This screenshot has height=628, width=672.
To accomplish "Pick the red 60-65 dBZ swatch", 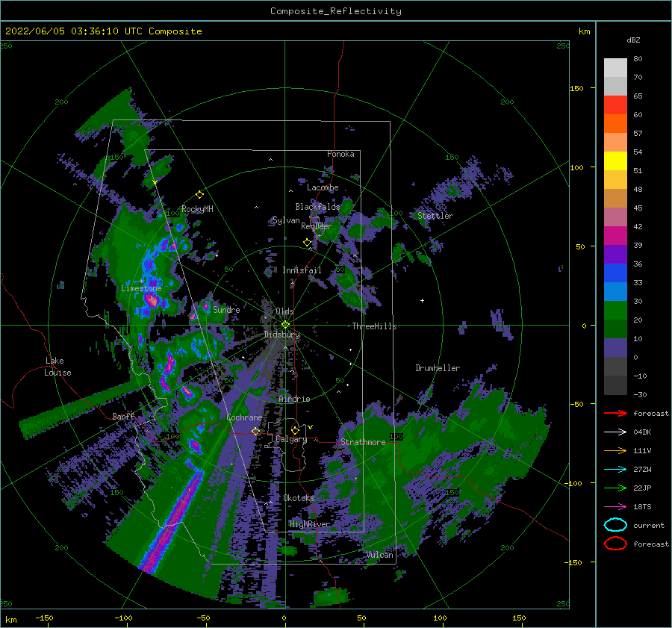I will [x=615, y=105].
